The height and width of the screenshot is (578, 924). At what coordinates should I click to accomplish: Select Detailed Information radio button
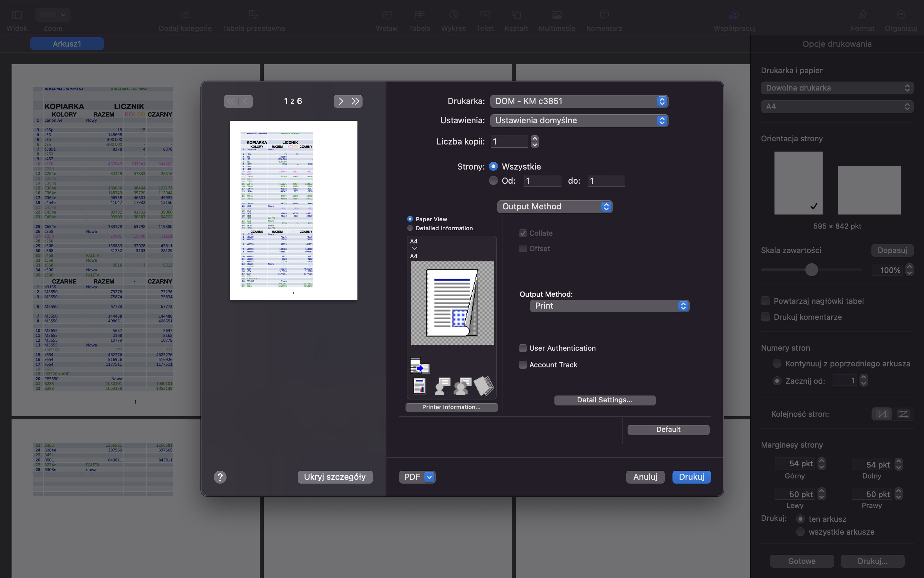pyautogui.click(x=410, y=228)
